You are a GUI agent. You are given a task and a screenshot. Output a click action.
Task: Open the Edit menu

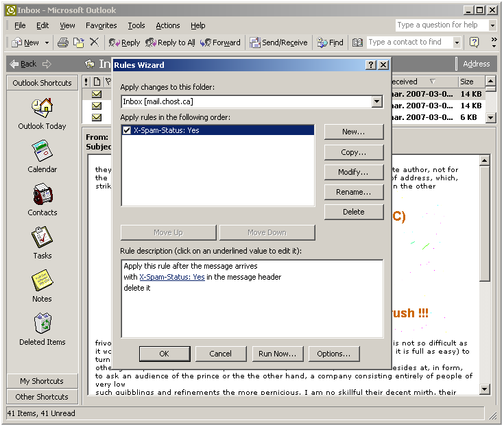tap(43, 25)
